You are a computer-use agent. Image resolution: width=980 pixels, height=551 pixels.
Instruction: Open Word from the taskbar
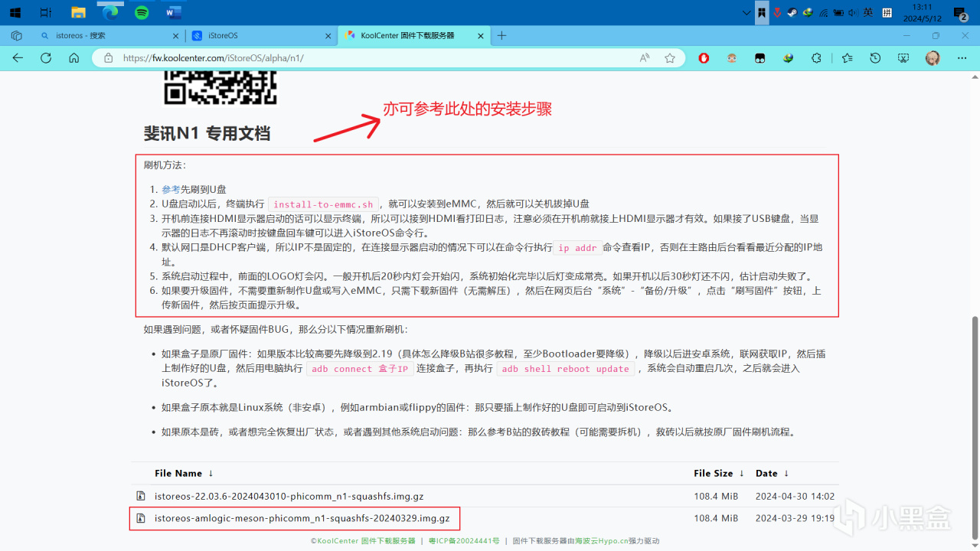point(174,12)
